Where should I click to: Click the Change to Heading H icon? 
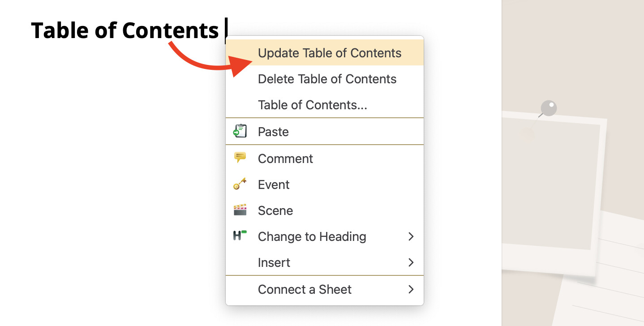click(x=240, y=236)
